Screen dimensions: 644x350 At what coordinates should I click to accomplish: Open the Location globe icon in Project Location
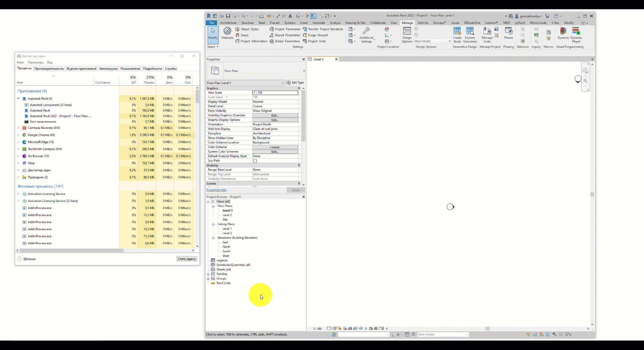click(x=387, y=29)
